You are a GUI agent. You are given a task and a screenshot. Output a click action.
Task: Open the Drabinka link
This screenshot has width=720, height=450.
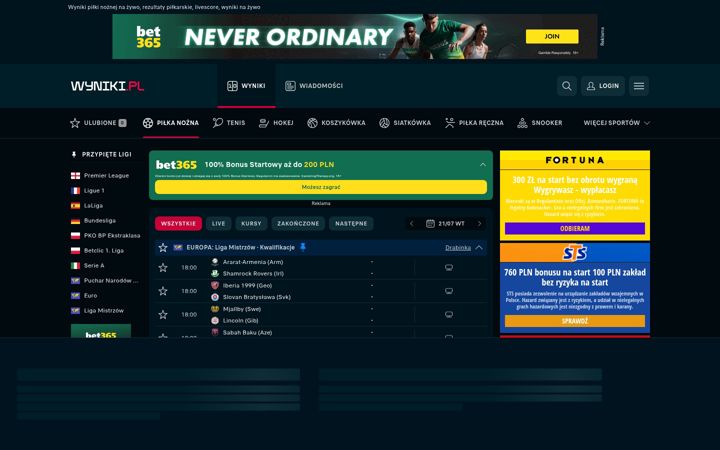(458, 248)
